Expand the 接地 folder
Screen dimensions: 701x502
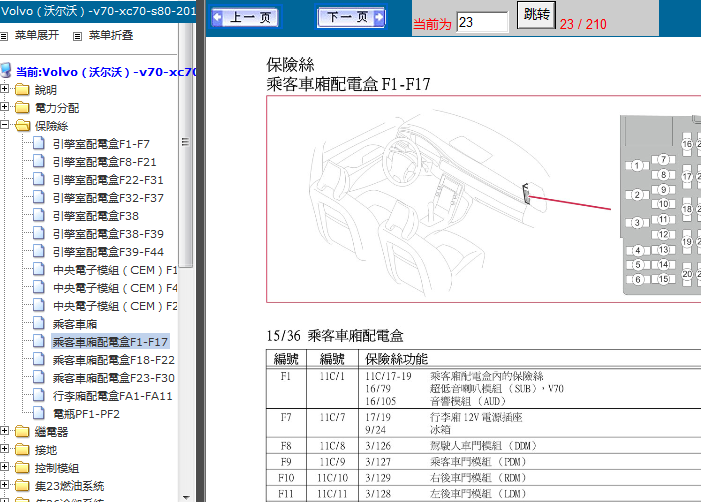pyautogui.click(x=4, y=449)
